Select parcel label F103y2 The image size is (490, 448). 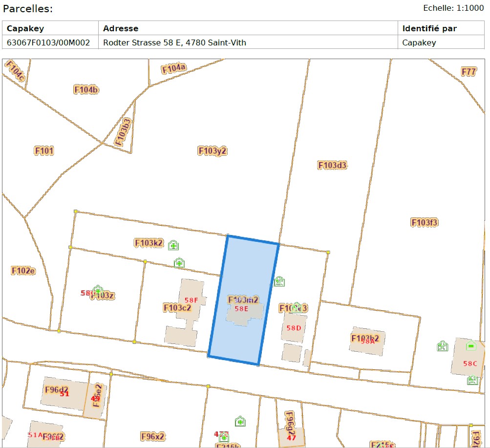click(213, 151)
